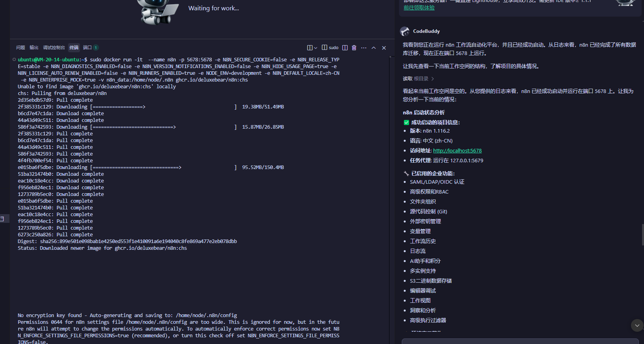Click the wrench icon beside 已启用的企业功能
The width and height of the screenshot is (644, 344).
(406, 173)
